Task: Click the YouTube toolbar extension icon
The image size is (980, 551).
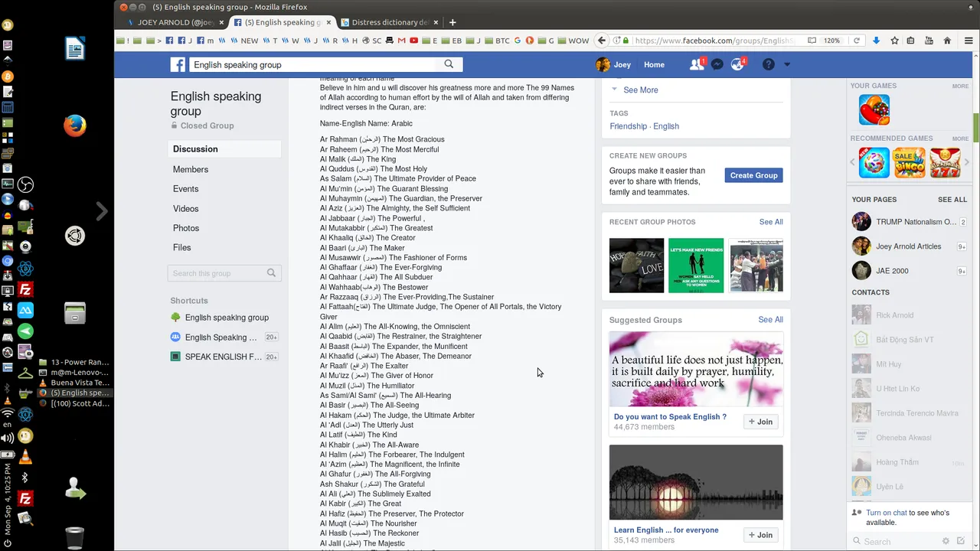Action: pos(929,41)
